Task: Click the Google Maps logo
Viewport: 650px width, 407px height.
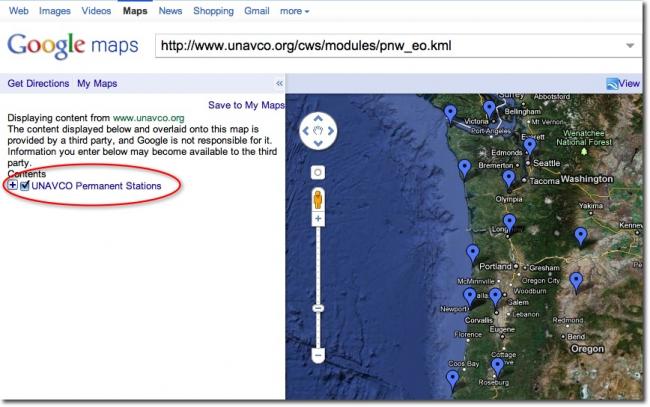Action: point(70,47)
